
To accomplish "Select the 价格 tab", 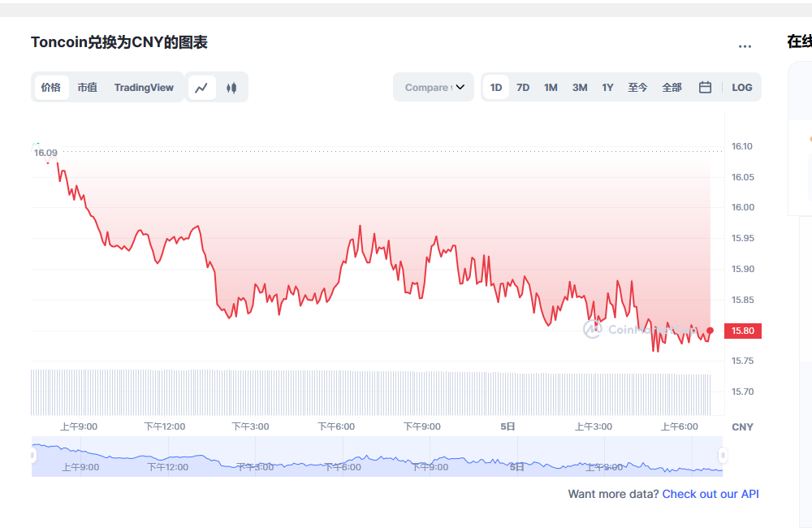I will 51,88.
